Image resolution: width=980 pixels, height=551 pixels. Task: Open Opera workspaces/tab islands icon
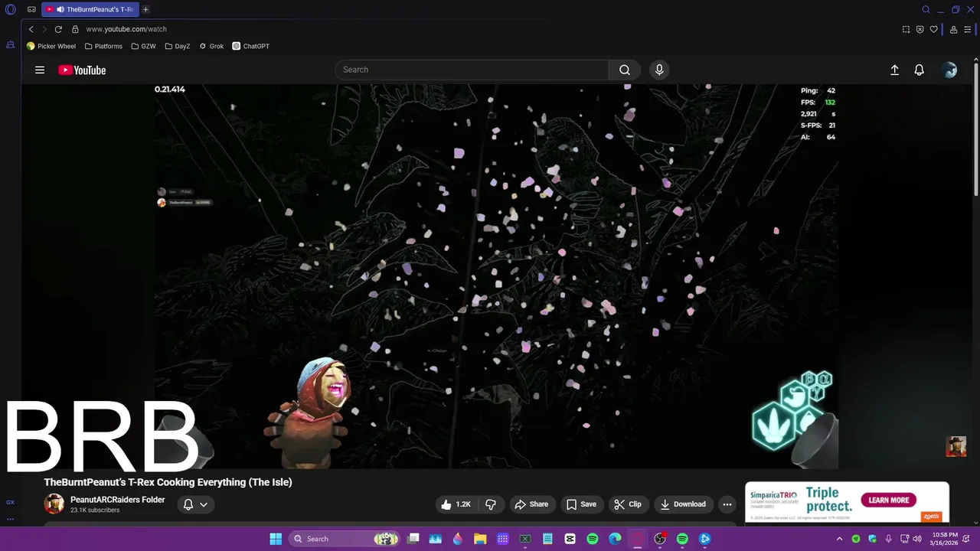[31, 10]
